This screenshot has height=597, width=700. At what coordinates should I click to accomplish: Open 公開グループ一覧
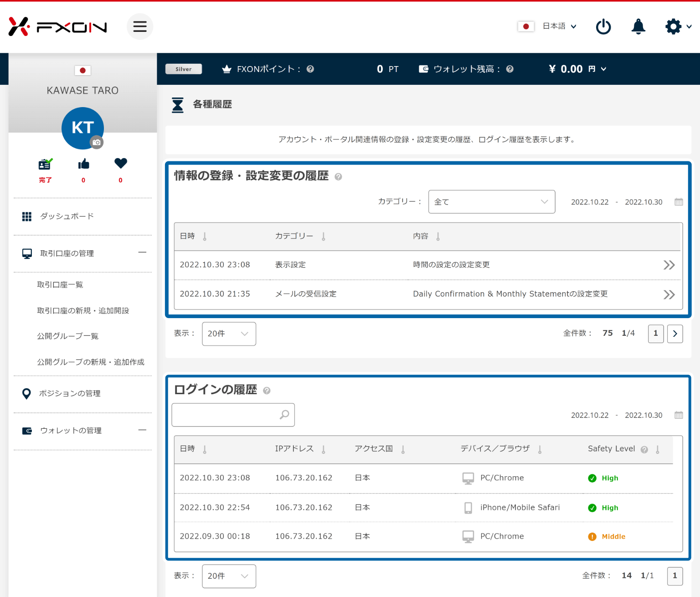click(x=67, y=336)
